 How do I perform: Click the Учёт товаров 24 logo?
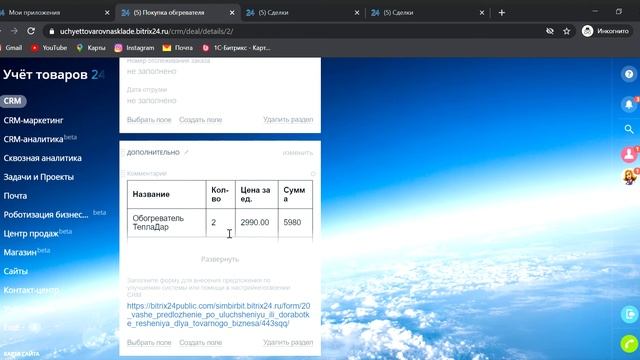[53, 75]
